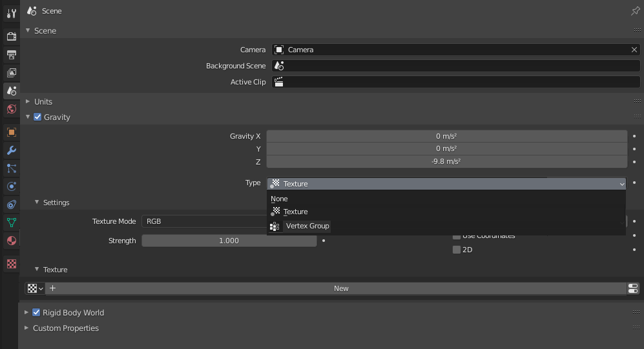Close the open Type dropdown header
The width and height of the screenshot is (644, 349).
coord(446,184)
